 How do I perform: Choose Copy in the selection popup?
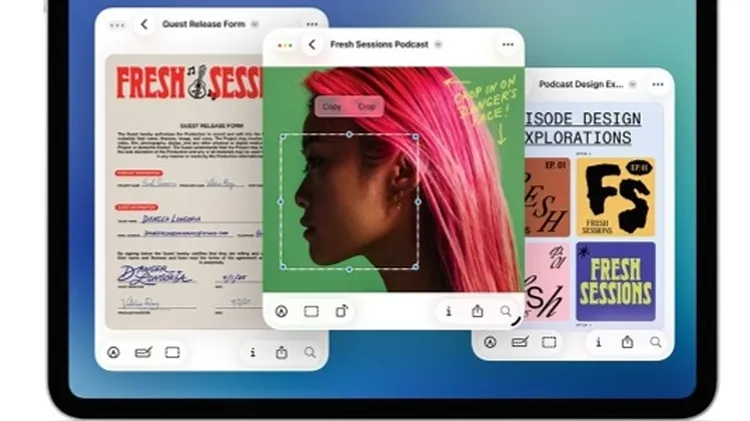(331, 107)
